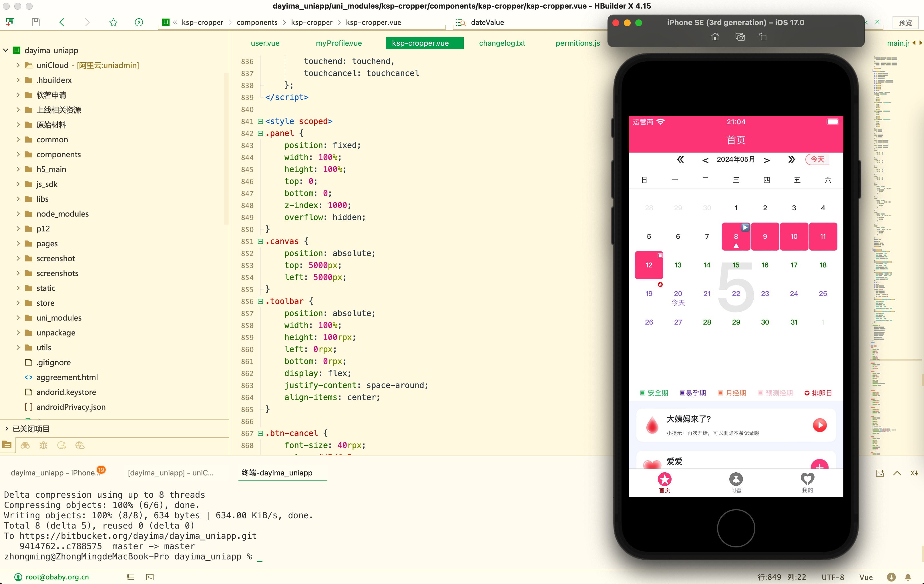Collapse the dayima_uniapp project root

[6, 50]
